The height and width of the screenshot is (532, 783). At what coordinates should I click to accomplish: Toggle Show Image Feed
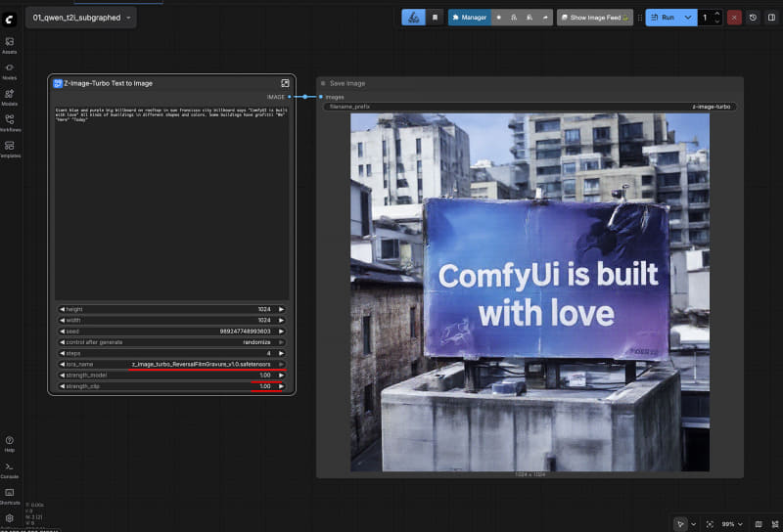click(x=594, y=17)
